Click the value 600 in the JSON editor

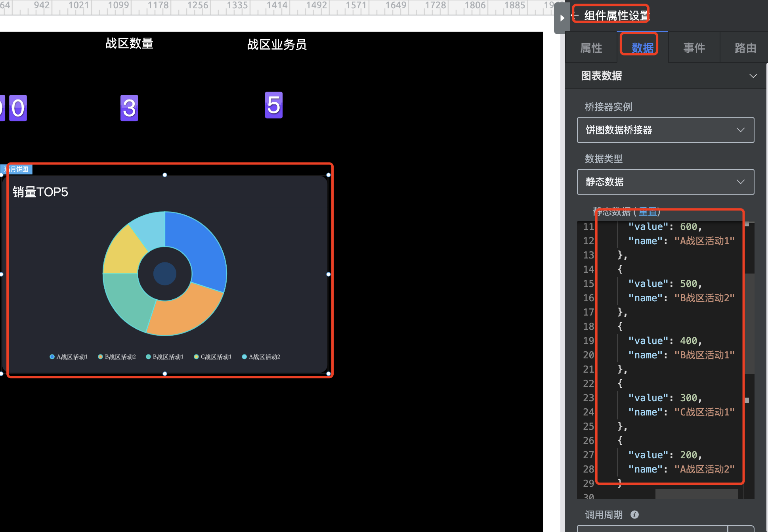tap(688, 227)
